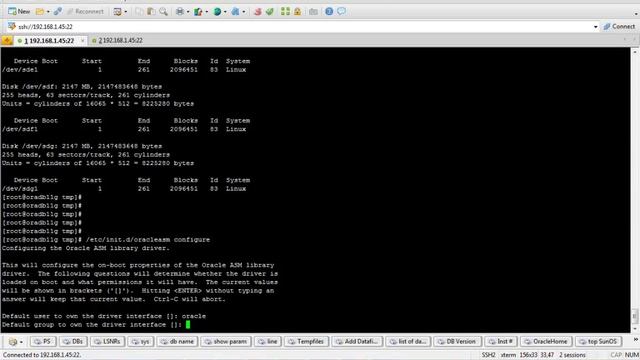Expand the quick command bar overflow chevron
Image resolution: width=640 pixels, height=360 pixels.
coord(635,340)
